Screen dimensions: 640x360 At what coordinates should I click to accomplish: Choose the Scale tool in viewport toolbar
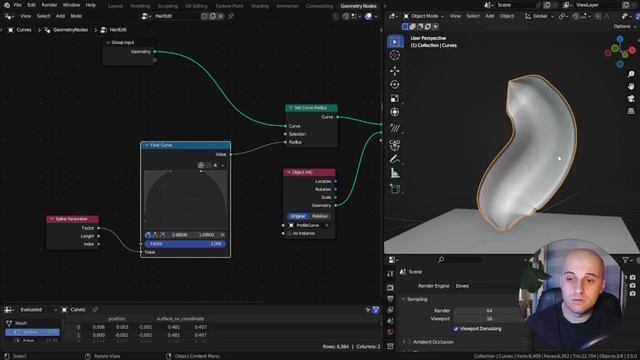point(395,98)
